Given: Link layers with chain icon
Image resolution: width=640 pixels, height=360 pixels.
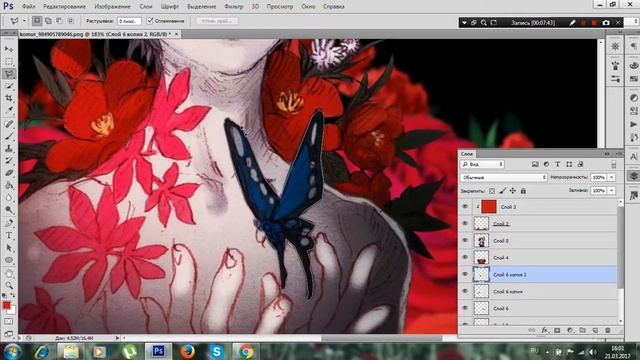Looking at the screenshot, I should (531, 330).
